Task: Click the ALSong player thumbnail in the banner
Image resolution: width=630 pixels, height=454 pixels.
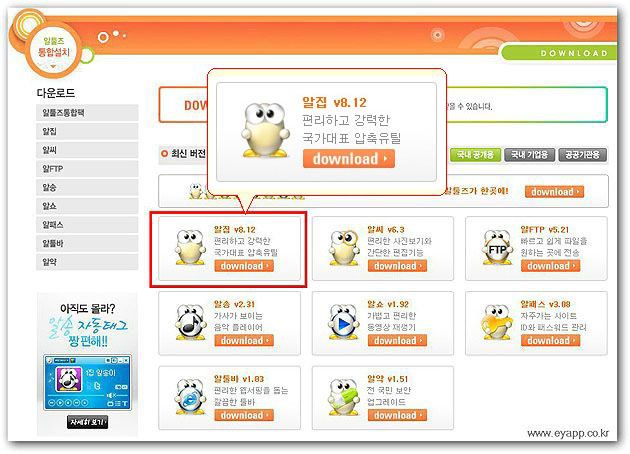Action: click(87, 382)
